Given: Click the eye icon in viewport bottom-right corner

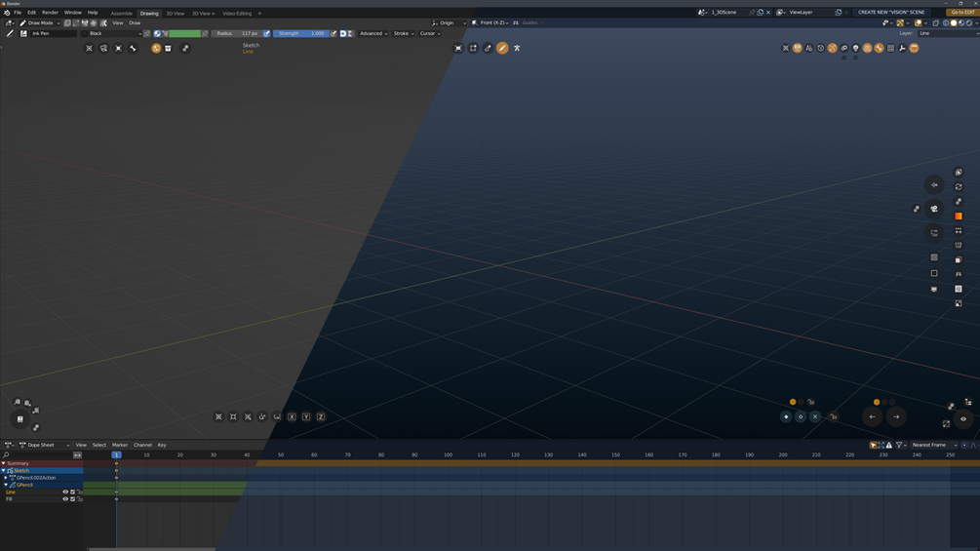Looking at the screenshot, I should pyautogui.click(x=963, y=419).
